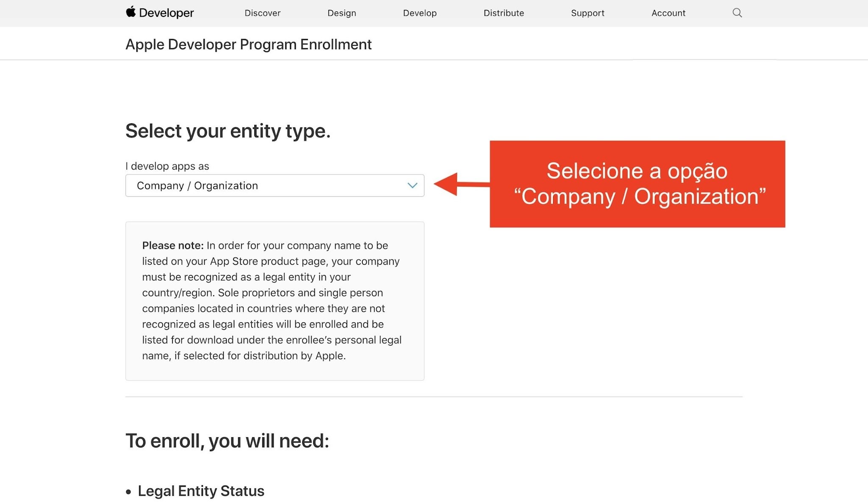This screenshot has width=868, height=502.
Task: Open the Design menu item
Action: (342, 13)
